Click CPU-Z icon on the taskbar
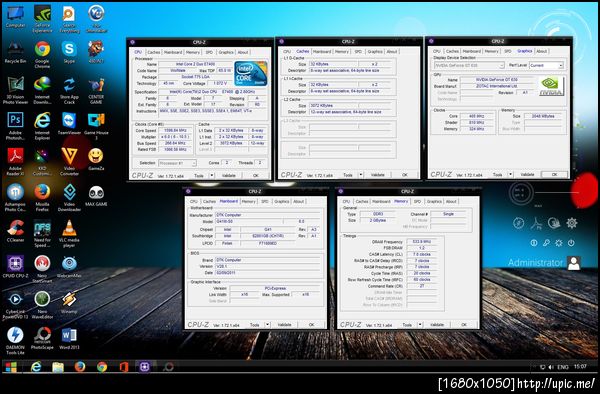The height and width of the screenshot is (394, 600). tap(145, 367)
